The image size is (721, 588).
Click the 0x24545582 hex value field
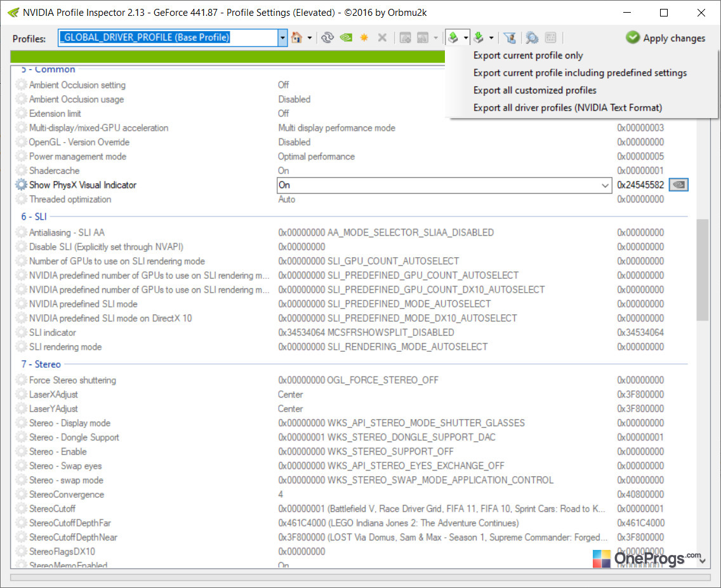[640, 185]
